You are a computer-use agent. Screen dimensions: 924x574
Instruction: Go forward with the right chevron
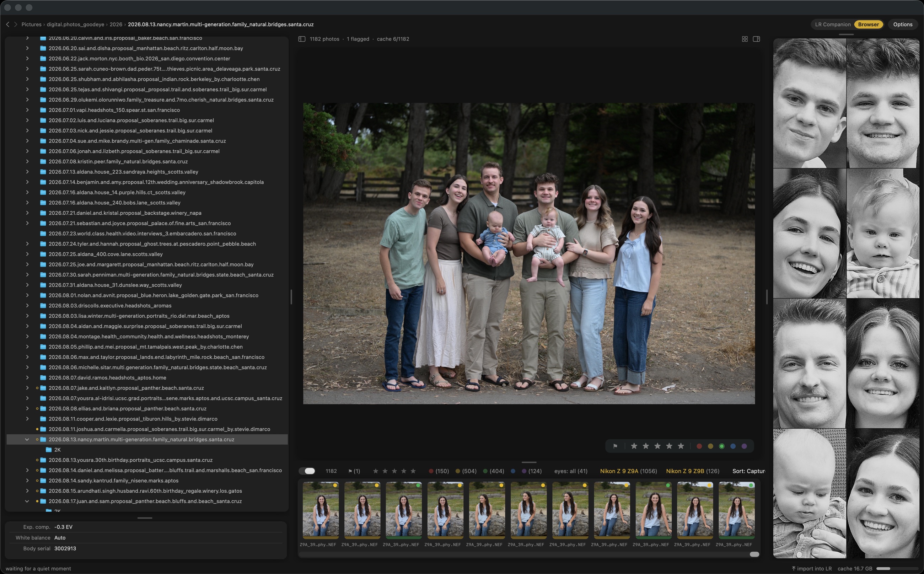coord(16,24)
